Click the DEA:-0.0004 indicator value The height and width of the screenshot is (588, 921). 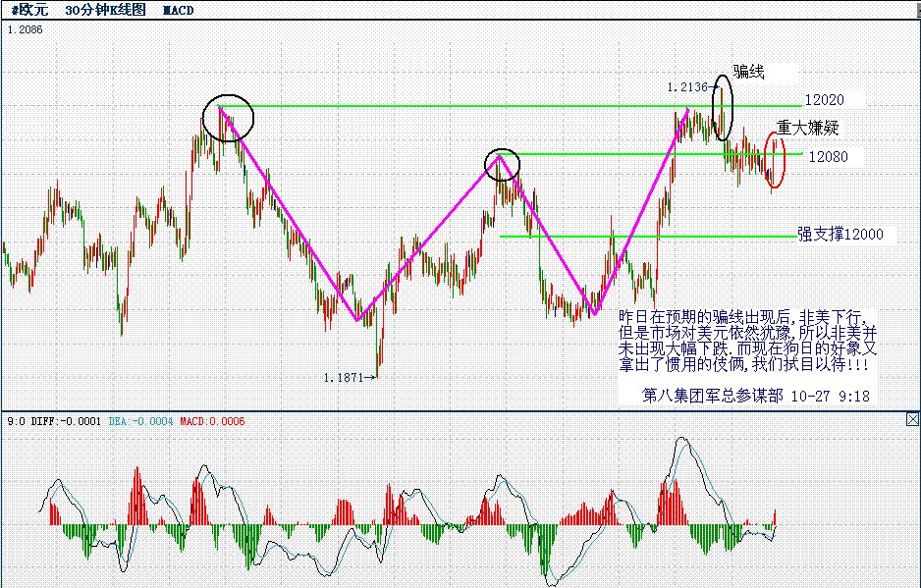click(x=141, y=421)
